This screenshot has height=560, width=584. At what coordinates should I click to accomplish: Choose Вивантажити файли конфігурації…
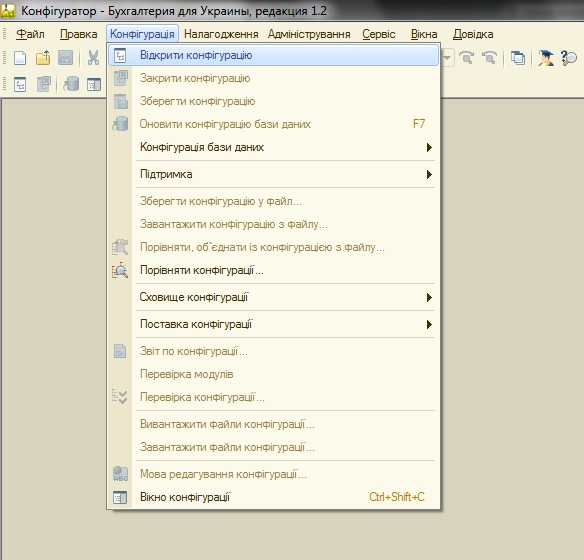273,424
